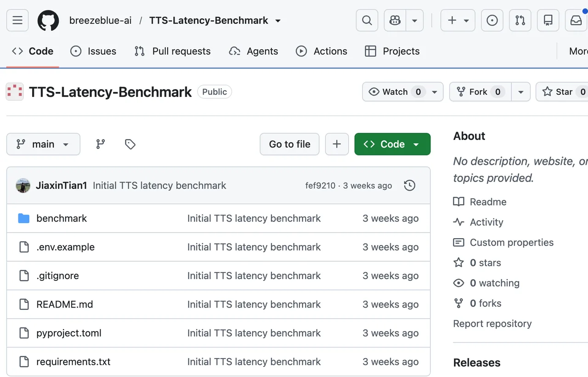This screenshot has height=377, width=588.
Task: Open the .gitignore file
Action: click(x=58, y=276)
